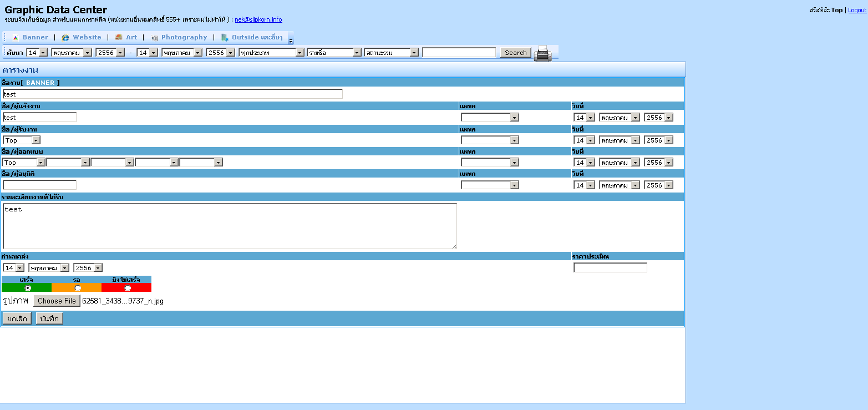Image resolution: width=868 pixels, height=410 pixels.
Task: Open the แผนก dropdown in ผู้รับงาน row
Action: point(490,140)
